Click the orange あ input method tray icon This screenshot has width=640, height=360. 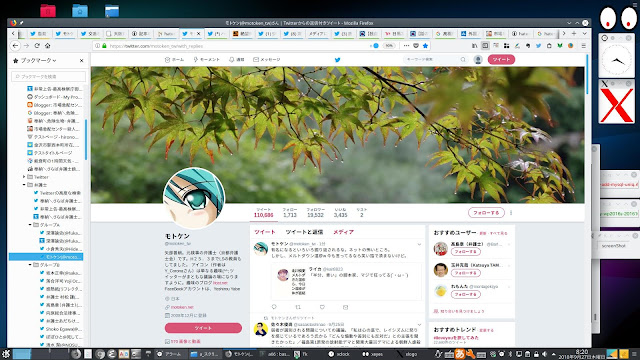coord(460,354)
